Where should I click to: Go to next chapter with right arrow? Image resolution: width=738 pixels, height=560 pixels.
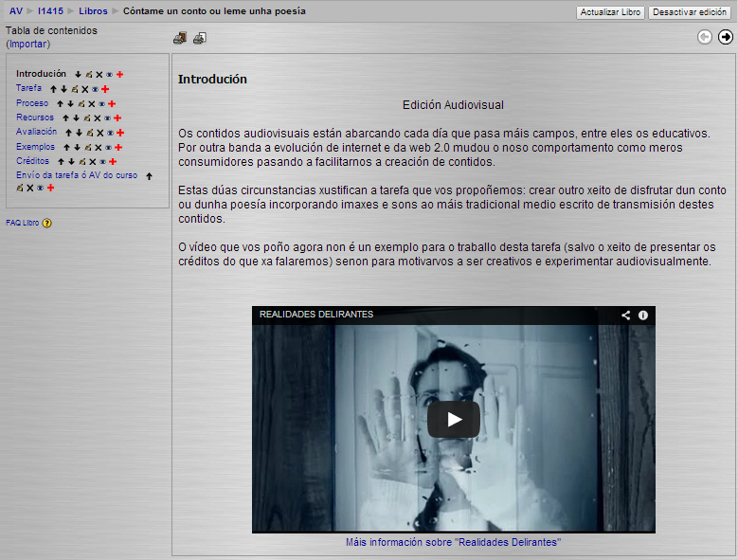726,37
